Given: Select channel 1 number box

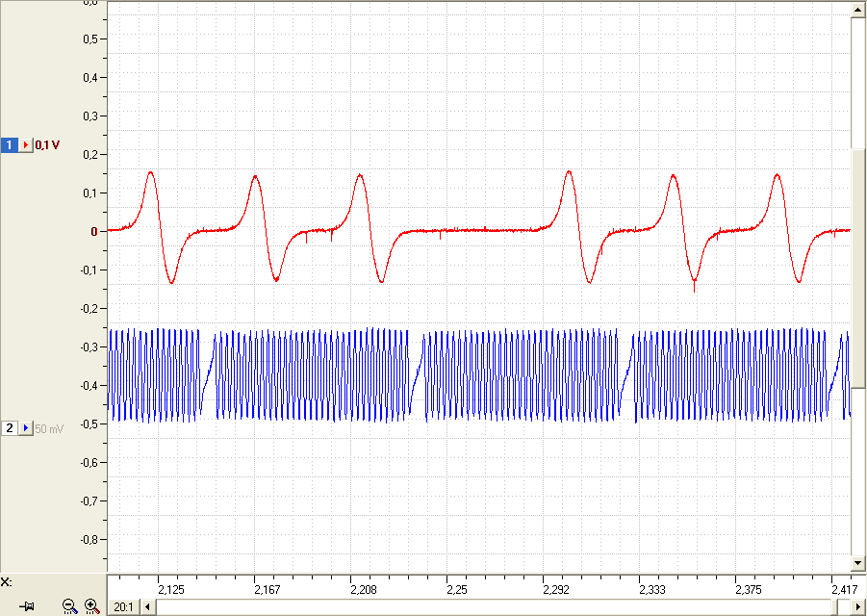Looking at the screenshot, I should point(9,145).
